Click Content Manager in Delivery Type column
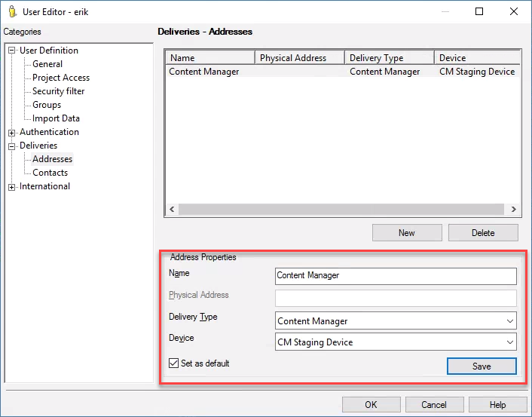The height and width of the screenshot is (417, 532). pos(385,72)
